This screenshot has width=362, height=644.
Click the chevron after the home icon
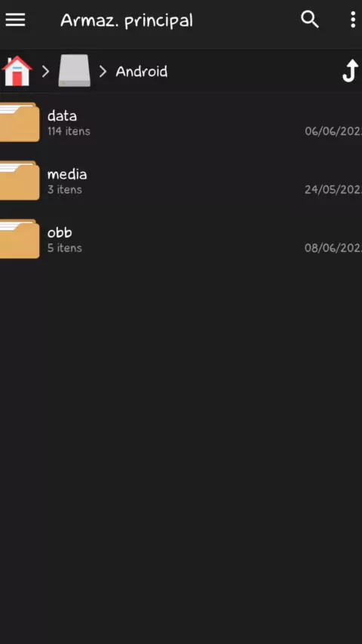45,72
